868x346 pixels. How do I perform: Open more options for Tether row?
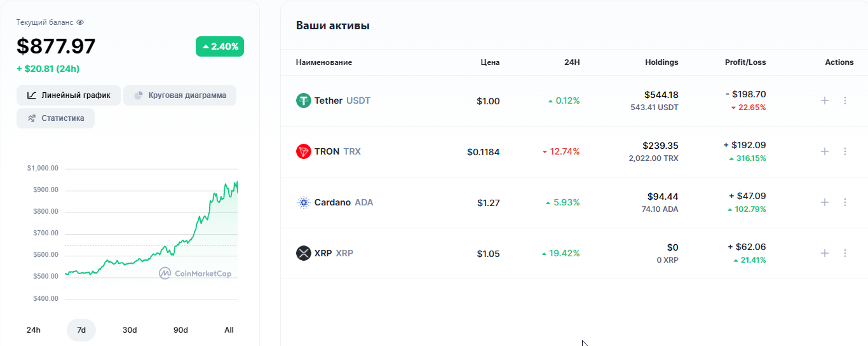point(845,100)
